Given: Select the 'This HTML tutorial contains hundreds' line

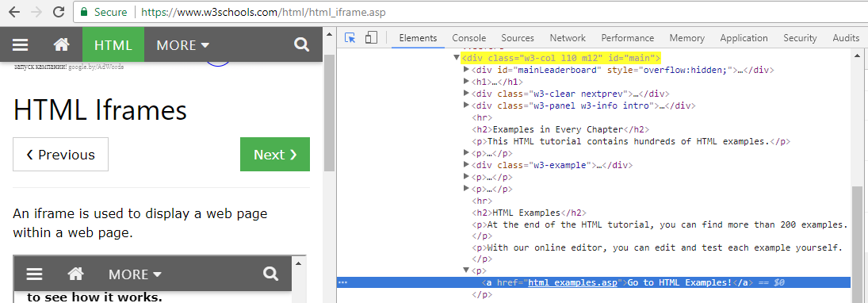Looking at the screenshot, I should (x=630, y=141).
